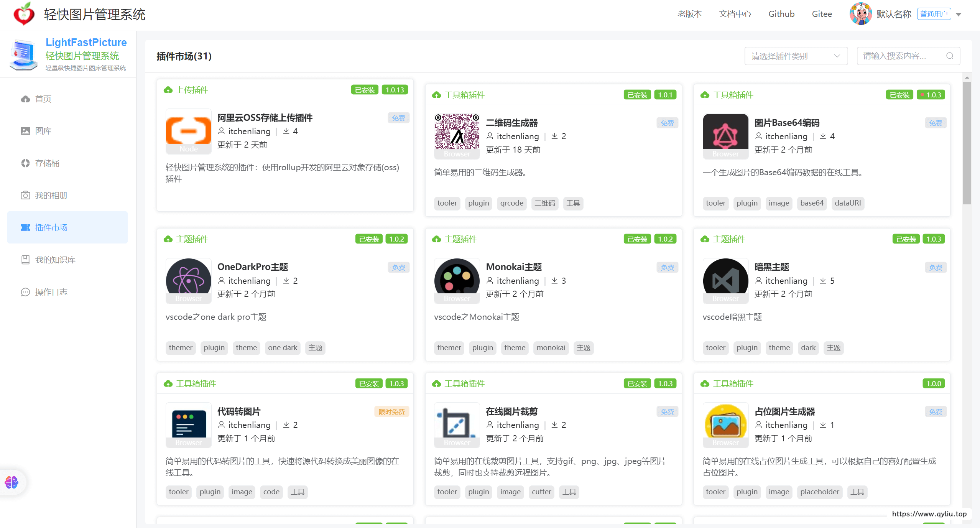Select 我的知识库 in sidebar
Screen dimensions: 980x528
click(x=55, y=260)
